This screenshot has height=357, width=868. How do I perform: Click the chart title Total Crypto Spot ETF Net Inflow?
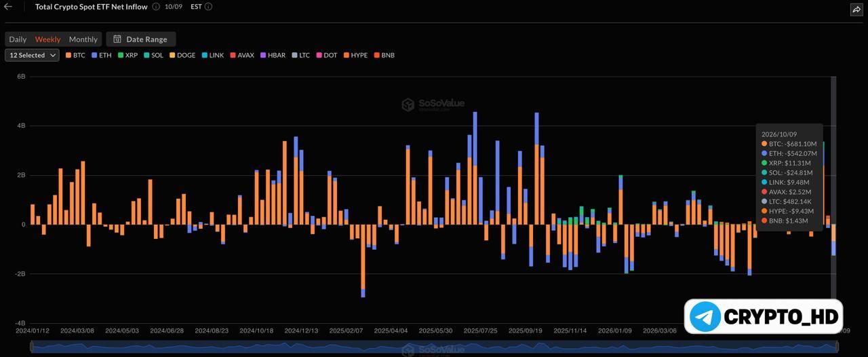pos(91,7)
